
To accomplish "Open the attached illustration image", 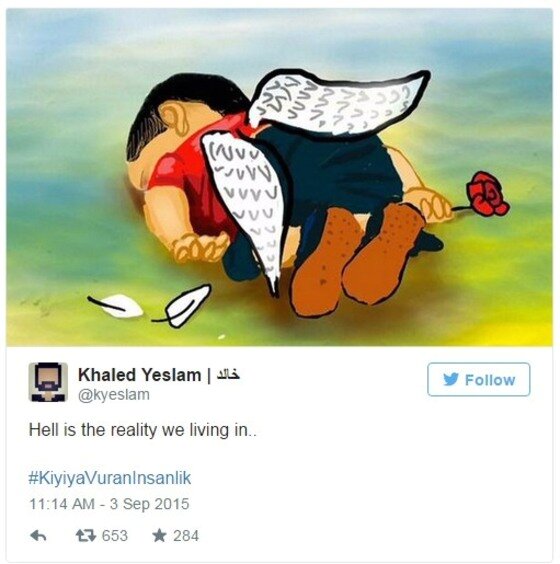I will click(x=279, y=177).
